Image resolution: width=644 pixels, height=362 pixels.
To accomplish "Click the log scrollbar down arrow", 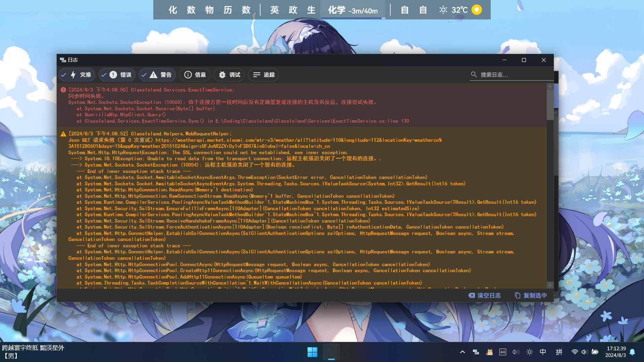I will (550, 285).
